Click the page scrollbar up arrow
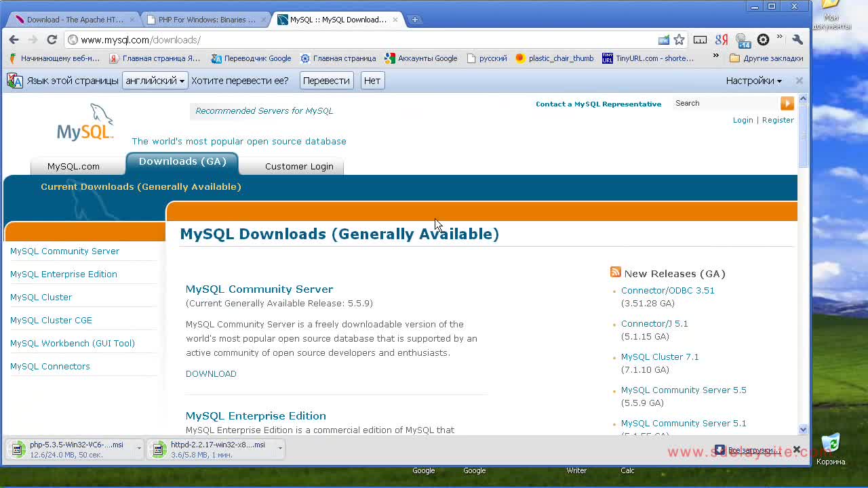This screenshot has width=868, height=488. coord(804,98)
